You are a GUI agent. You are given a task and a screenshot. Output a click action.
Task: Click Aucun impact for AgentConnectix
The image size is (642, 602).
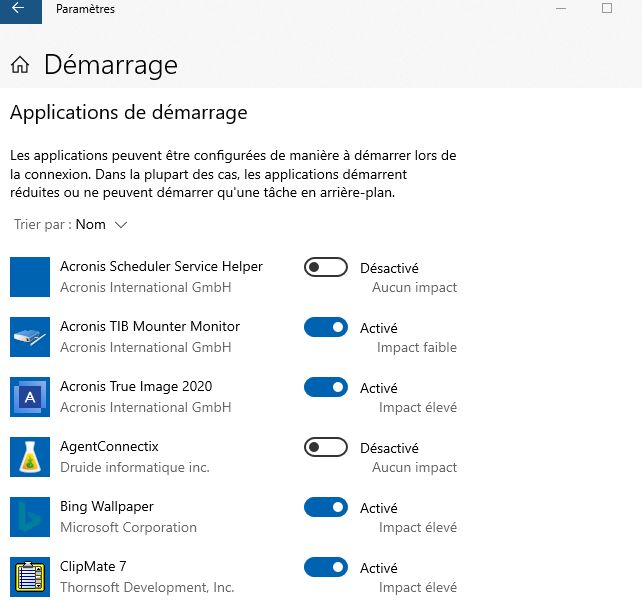coord(414,467)
